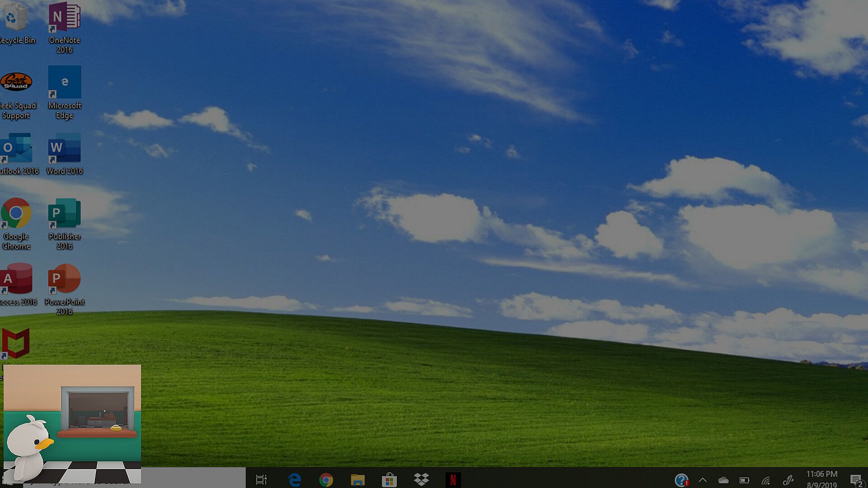This screenshot has width=868, height=488.
Task: Open Task View from the taskbar
Action: click(261, 479)
